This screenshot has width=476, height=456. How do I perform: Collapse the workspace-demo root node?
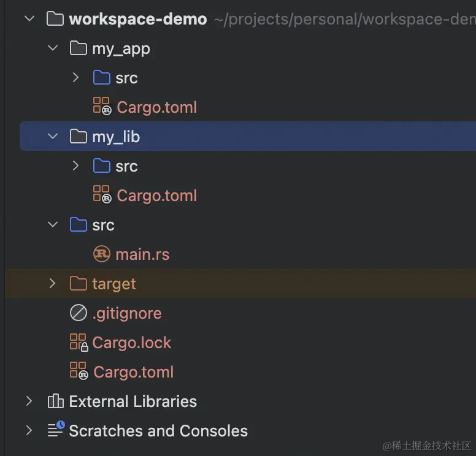[x=29, y=18]
